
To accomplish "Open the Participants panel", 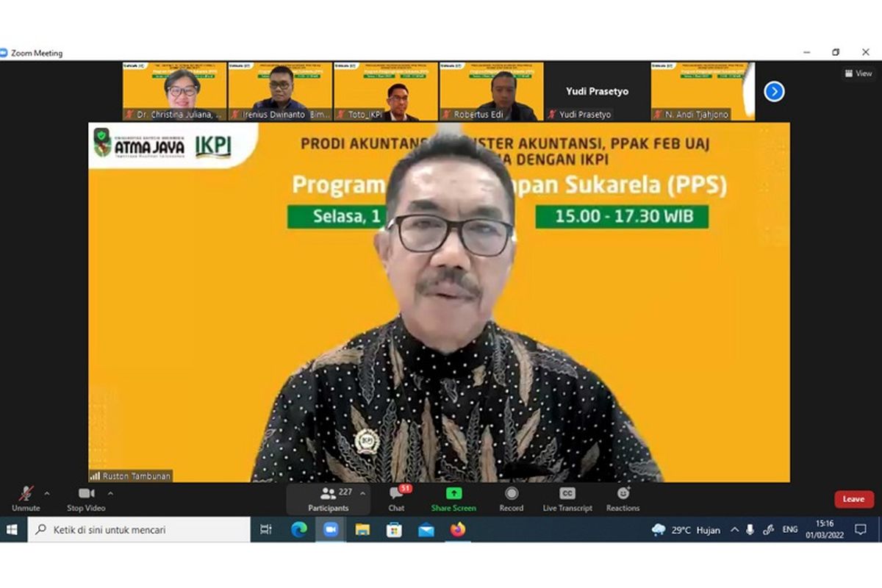I will [x=329, y=498].
